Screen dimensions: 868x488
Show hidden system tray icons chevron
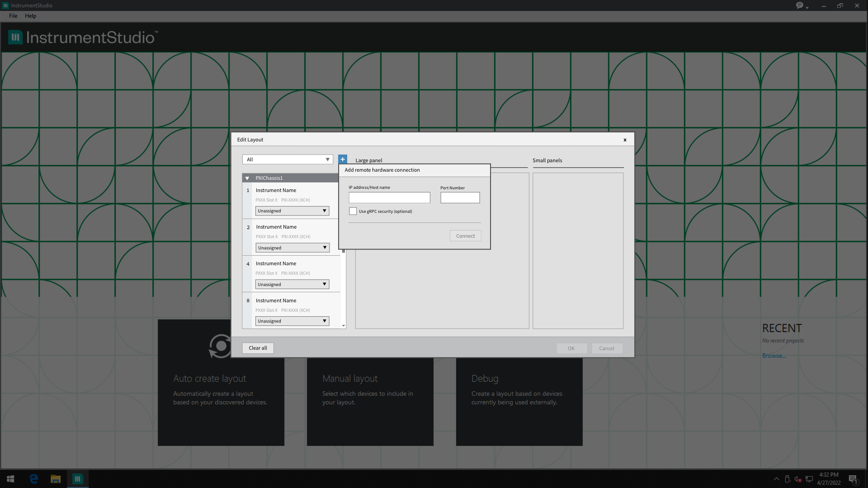tap(776, 479)
